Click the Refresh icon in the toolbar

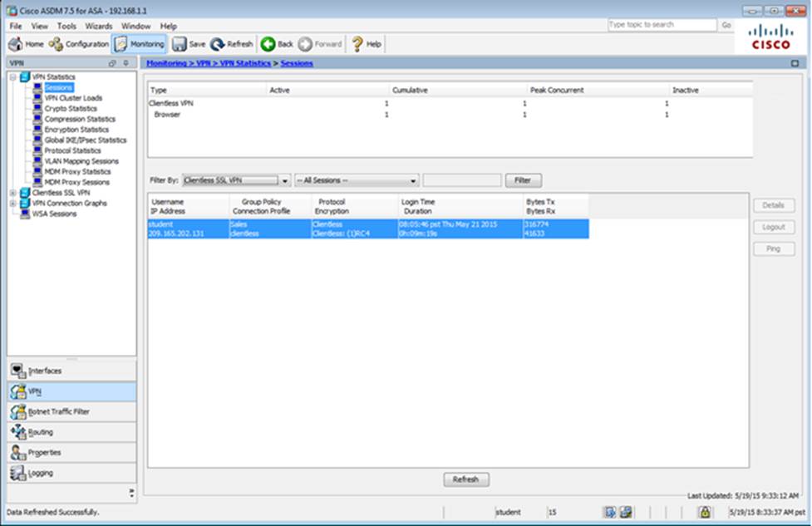pos(218,44)
